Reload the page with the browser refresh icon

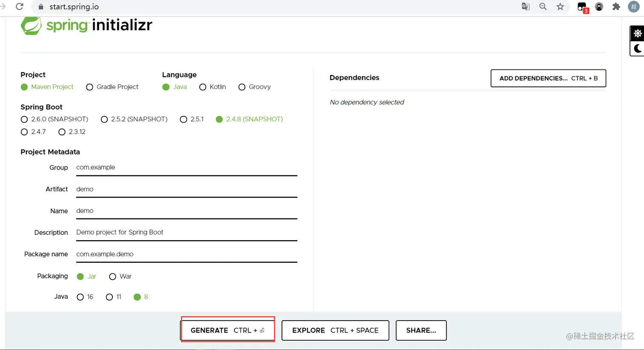(19, 7)
